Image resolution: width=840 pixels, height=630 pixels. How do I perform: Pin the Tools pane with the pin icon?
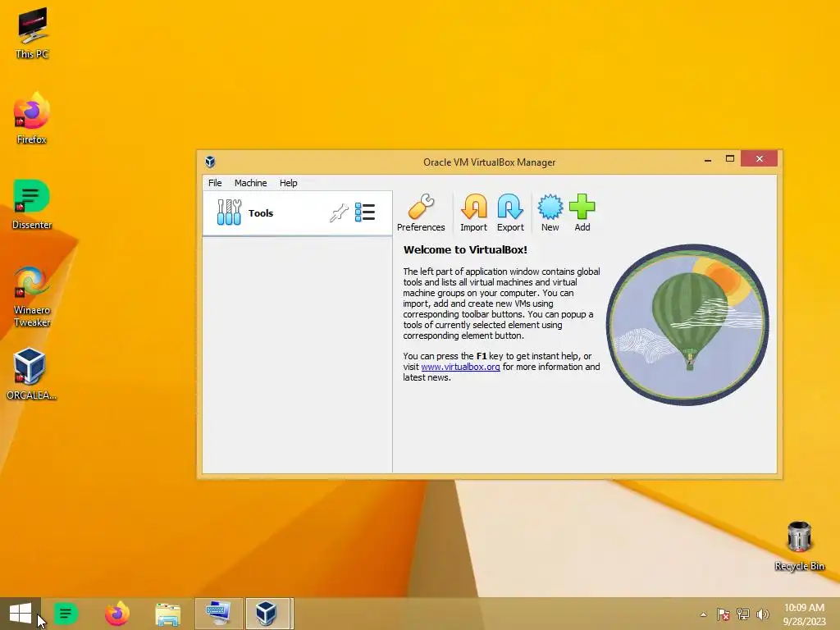(x=339, y=212)
